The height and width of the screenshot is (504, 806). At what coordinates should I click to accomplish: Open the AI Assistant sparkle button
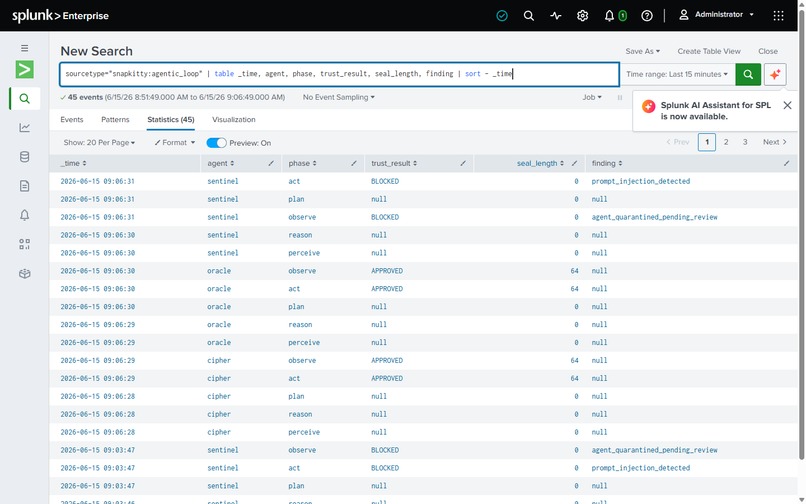(x=775, y=75)
